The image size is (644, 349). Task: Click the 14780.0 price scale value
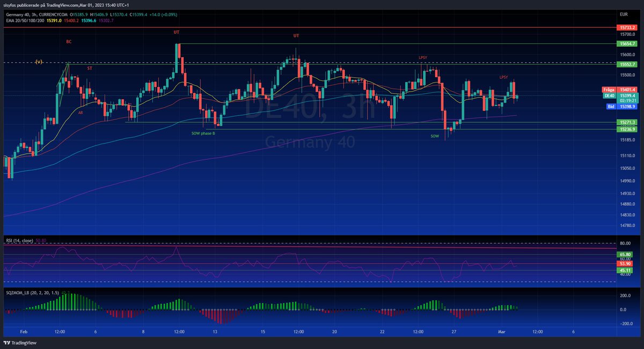coord(627,226)
